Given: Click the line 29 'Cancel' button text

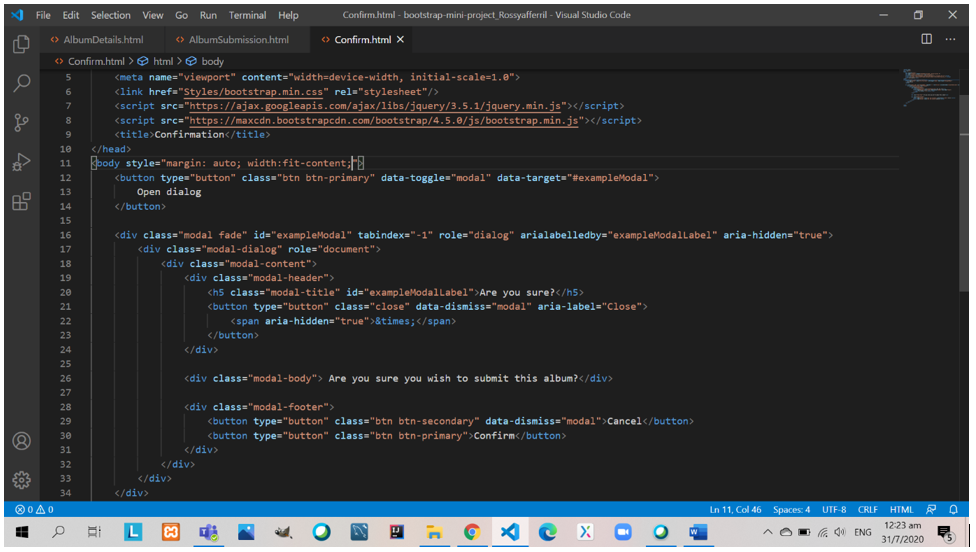Looking at the screenshot, I should pos(624,421).
